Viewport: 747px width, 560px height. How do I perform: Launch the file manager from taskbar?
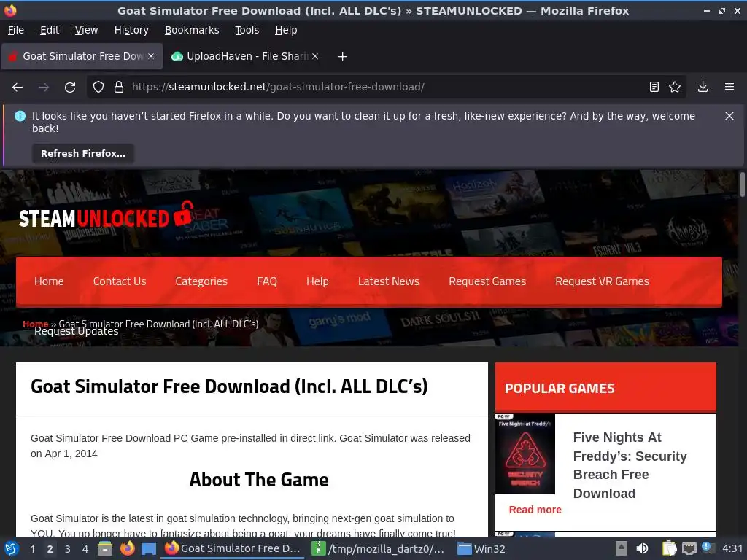pos(105,548)
